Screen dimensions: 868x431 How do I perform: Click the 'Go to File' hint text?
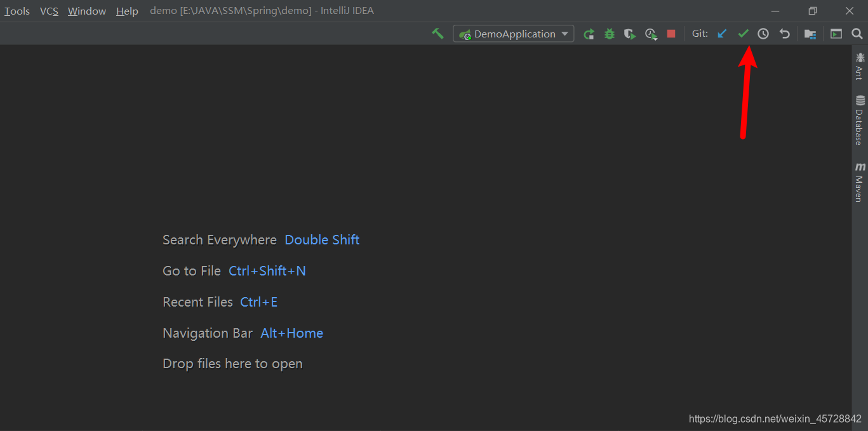pos(192,271)
